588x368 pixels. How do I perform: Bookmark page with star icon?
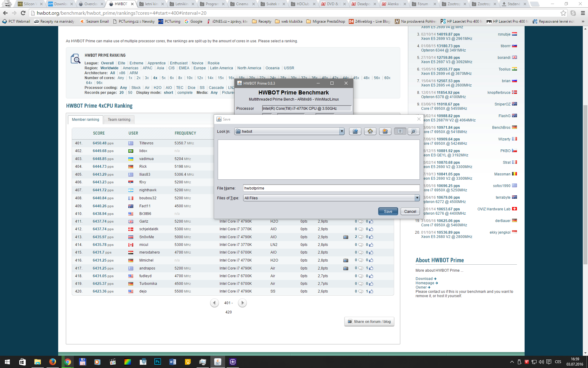pos(563,13)
